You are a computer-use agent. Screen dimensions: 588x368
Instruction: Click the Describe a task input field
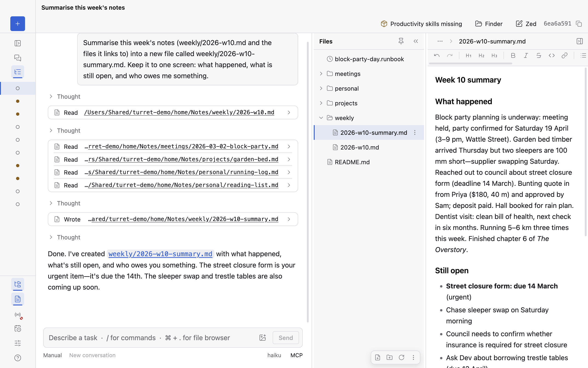tap(151, 338)
